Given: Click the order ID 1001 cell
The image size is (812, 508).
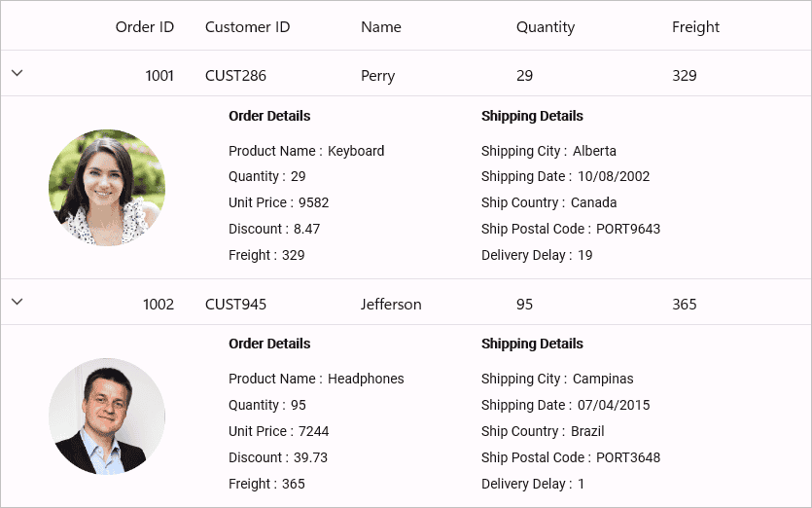Looking at the screenshot, I should [x=159, y=76].
